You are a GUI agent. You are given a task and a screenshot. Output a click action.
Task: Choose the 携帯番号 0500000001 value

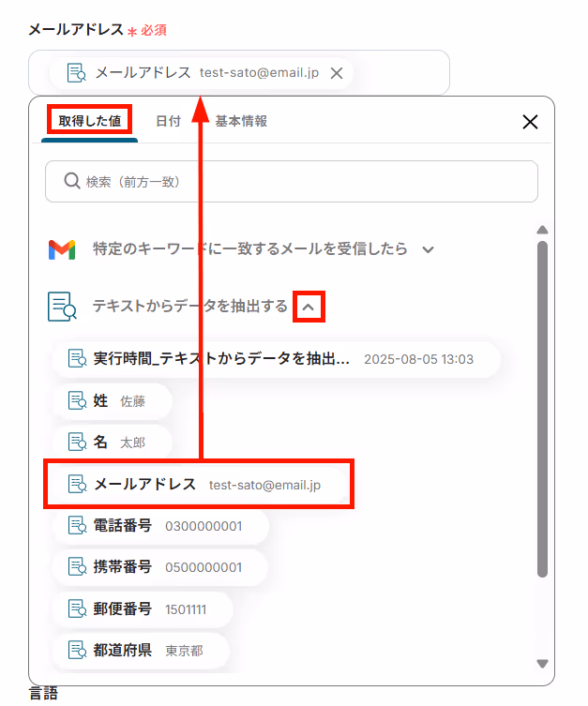(160, 567)
